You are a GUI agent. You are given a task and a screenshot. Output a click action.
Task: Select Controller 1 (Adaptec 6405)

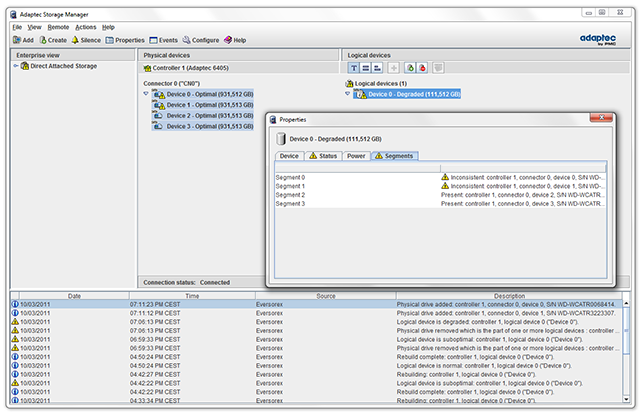point(190,68)
